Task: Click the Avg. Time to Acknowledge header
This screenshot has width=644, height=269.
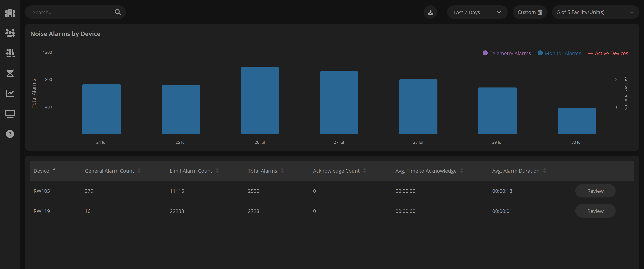Action: click(426, 171)
